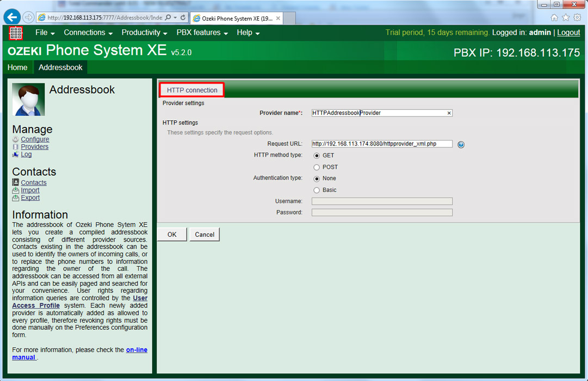Open the Contacts link
This screenshot has height=381, width=588.
[x=34, y=183]
